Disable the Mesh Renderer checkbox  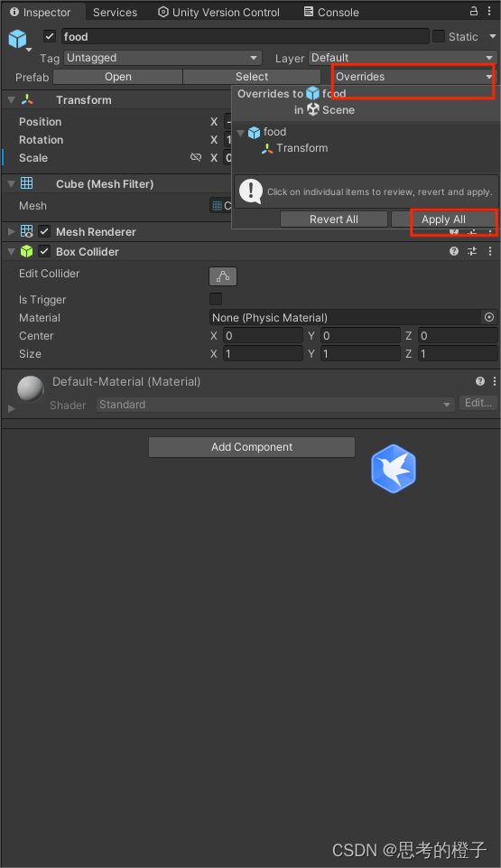tap(44, 231)
